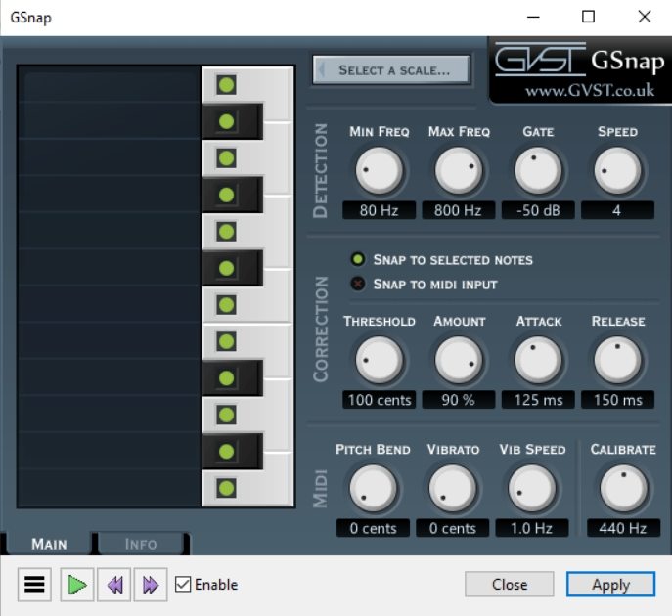The width and height of the screenshot is (672, 616).
Task: Click the purple skip backward arrows
Action: (114, 585)
